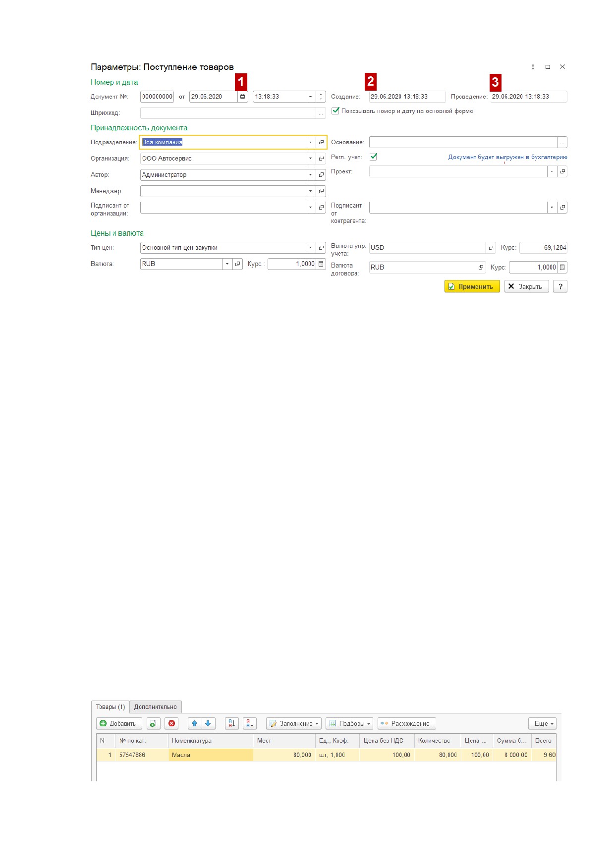This screenshot has height=868, width=614.
Task: Open Подписант от организации form icon
Action: [x=321, y=208]
